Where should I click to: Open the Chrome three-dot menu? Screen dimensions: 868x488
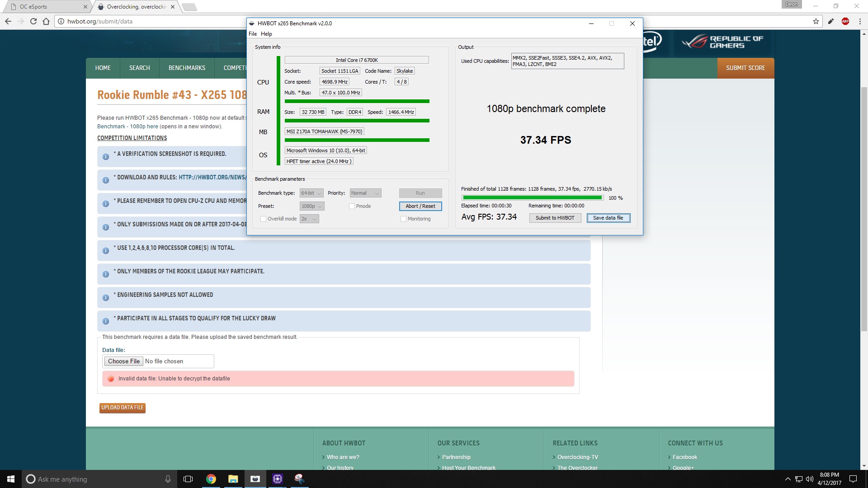point(860,21)
